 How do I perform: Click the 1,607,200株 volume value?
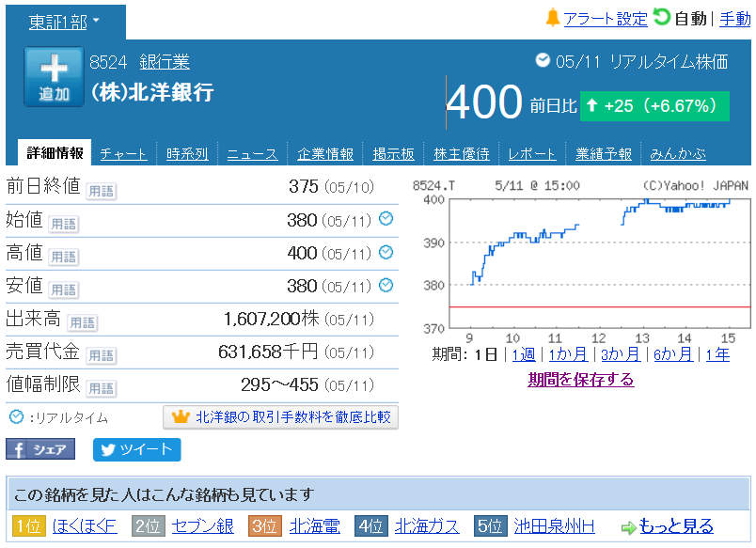272,319
